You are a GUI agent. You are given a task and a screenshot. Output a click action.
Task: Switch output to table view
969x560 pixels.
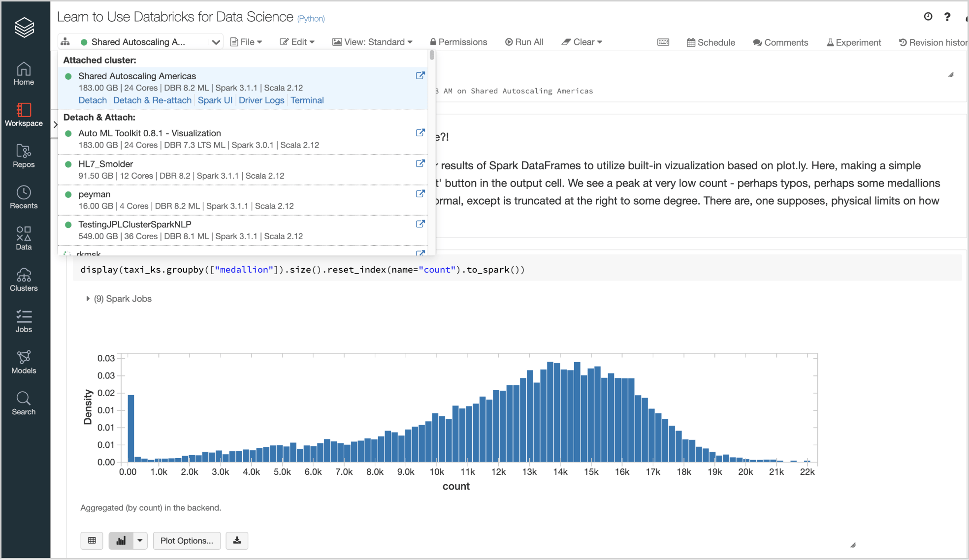[x=92, y=540]
